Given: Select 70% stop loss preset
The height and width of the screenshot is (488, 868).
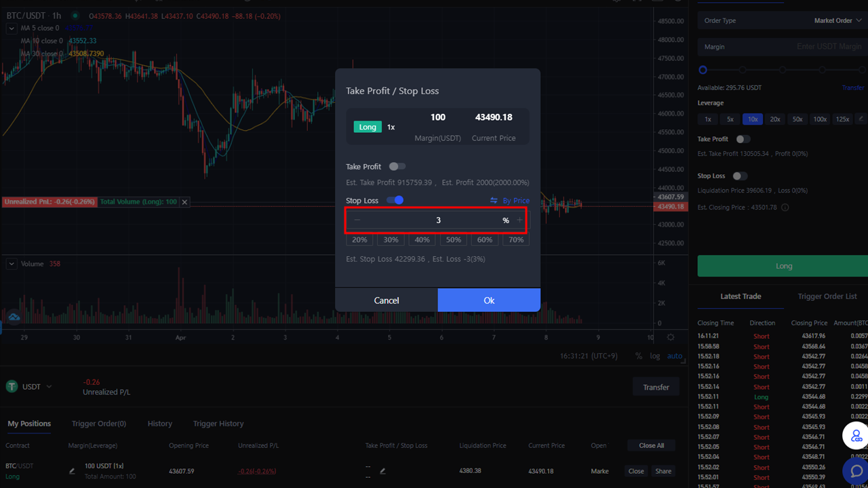Looking at the screenshot, I should click(516, 240).
